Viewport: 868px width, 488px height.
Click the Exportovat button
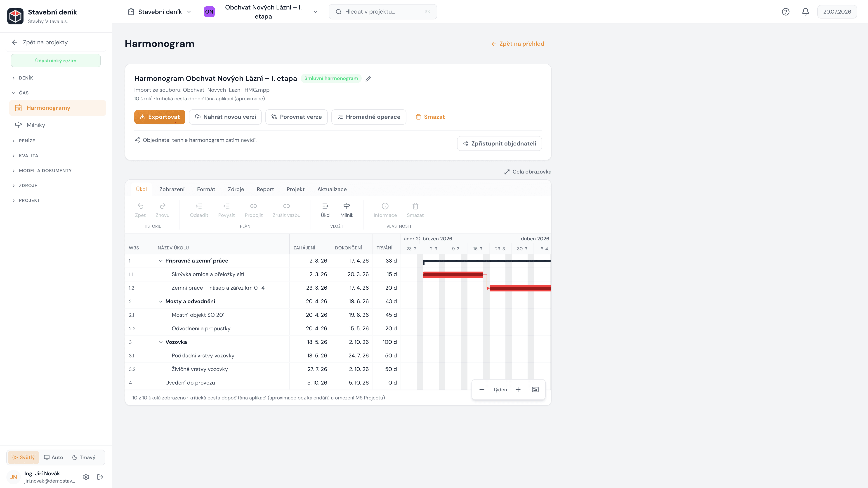(x=160, y=117)
